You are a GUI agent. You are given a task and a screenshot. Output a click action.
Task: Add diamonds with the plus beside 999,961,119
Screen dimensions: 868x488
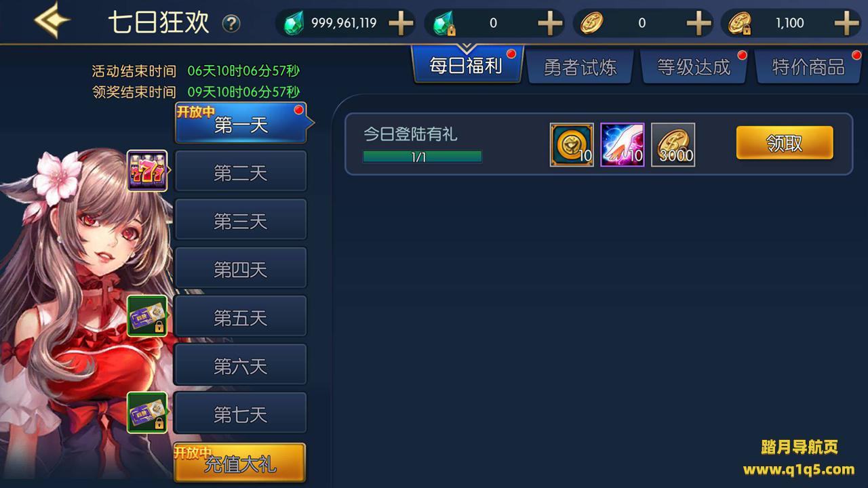(401, 23)
